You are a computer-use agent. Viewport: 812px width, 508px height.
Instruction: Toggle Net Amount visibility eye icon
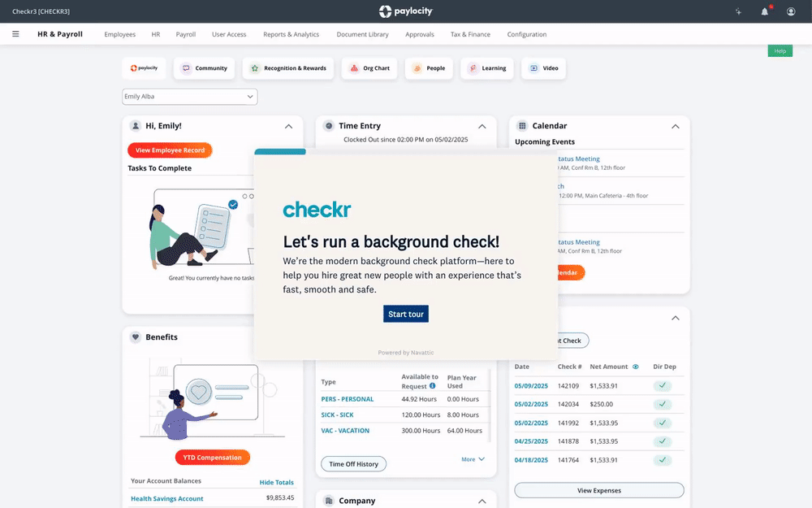pyautogui.click(x=636, y=367)
